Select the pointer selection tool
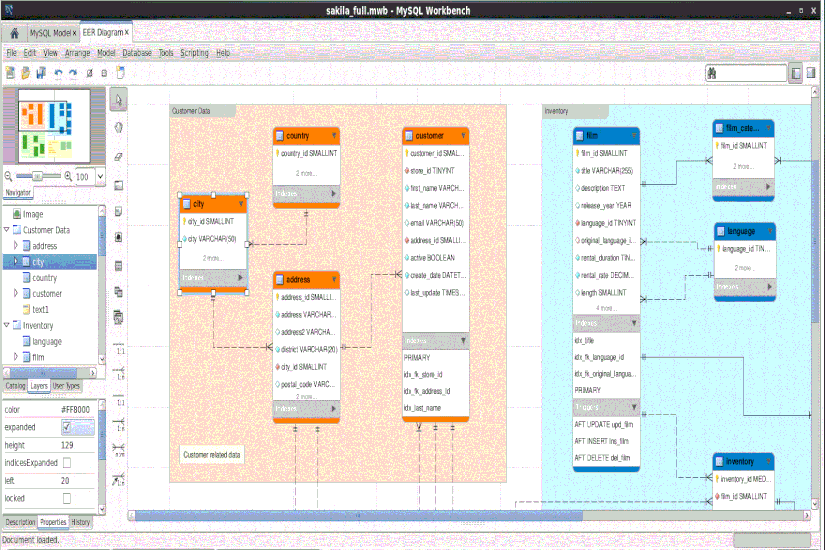 coord(118,99)
